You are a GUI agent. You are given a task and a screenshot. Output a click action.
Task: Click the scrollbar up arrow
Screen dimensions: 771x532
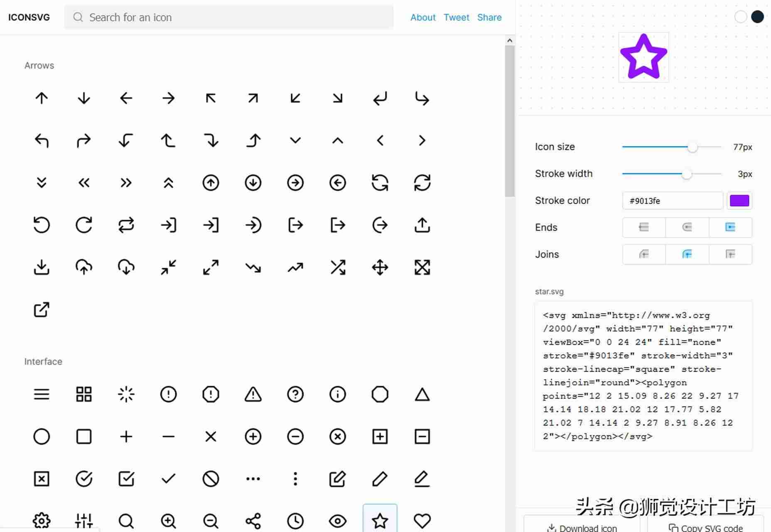[x=510, y=40]
